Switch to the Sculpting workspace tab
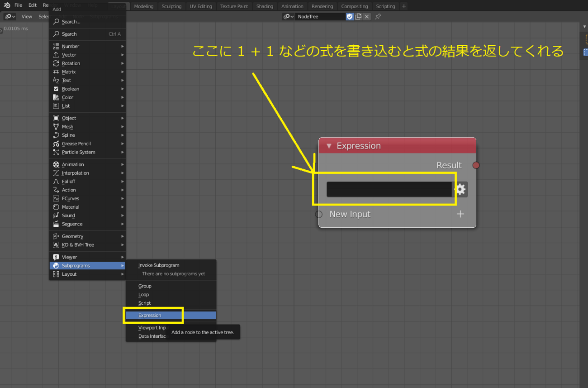The height and width of the screenshot is (388, 588). pyautogui.click(x=171, y=6)
